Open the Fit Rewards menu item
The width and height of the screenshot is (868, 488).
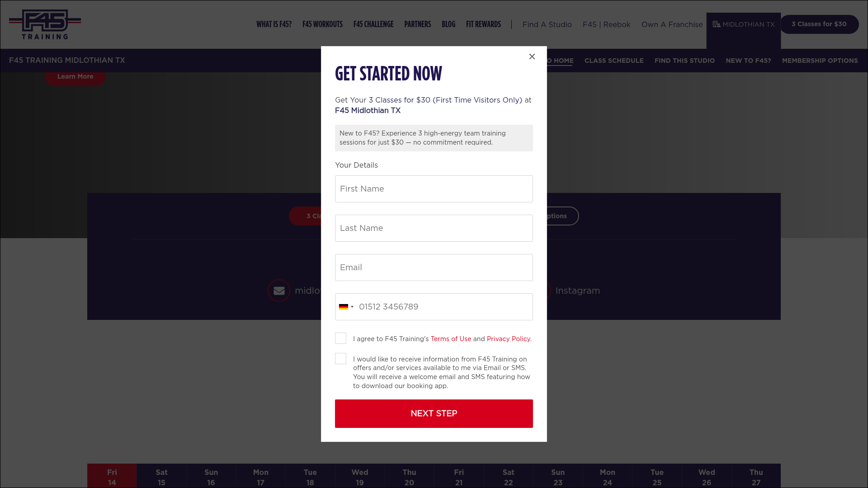pos(483,24)
